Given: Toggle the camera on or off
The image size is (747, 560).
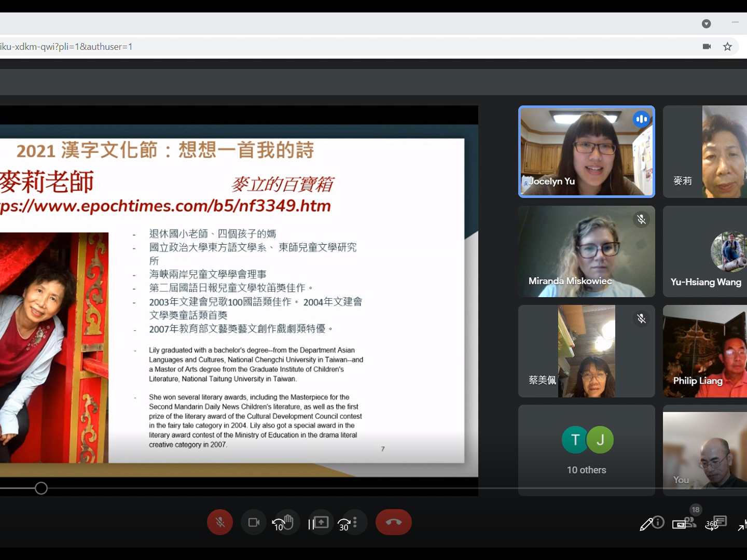Looking at the screenshot, I should [254, 522].
